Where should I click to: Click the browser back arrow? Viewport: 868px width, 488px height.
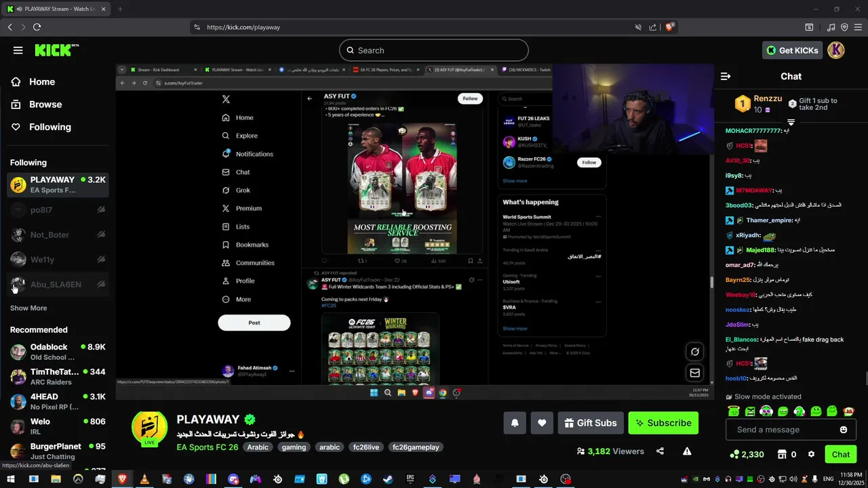[x=10, y=27]
